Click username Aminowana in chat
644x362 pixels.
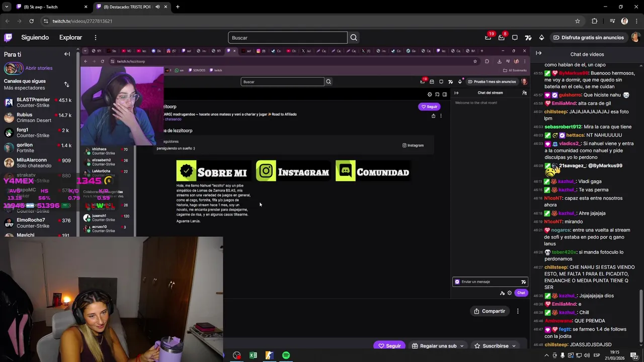559,321
